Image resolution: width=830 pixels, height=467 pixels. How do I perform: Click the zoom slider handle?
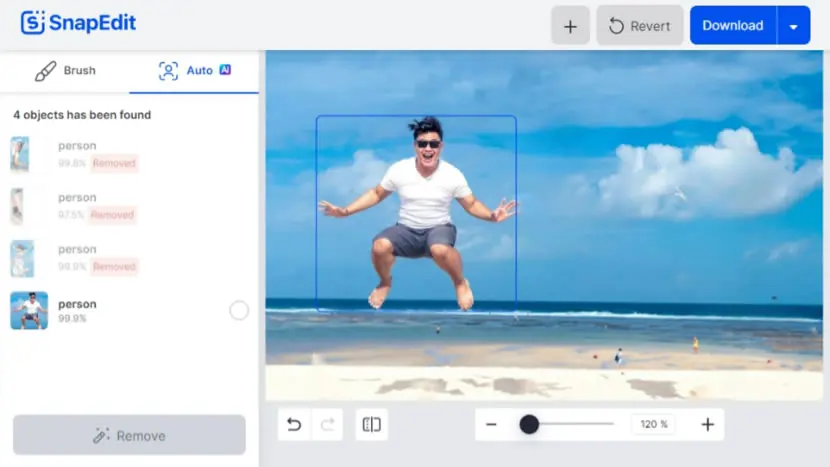[529, 424]
